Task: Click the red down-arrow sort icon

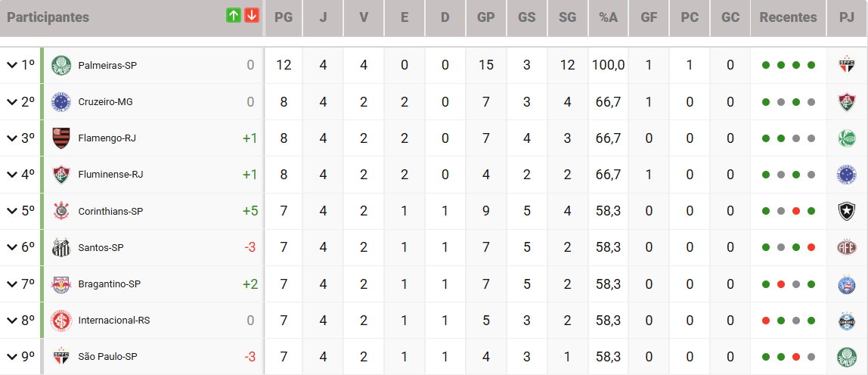Action: [252, 16]
